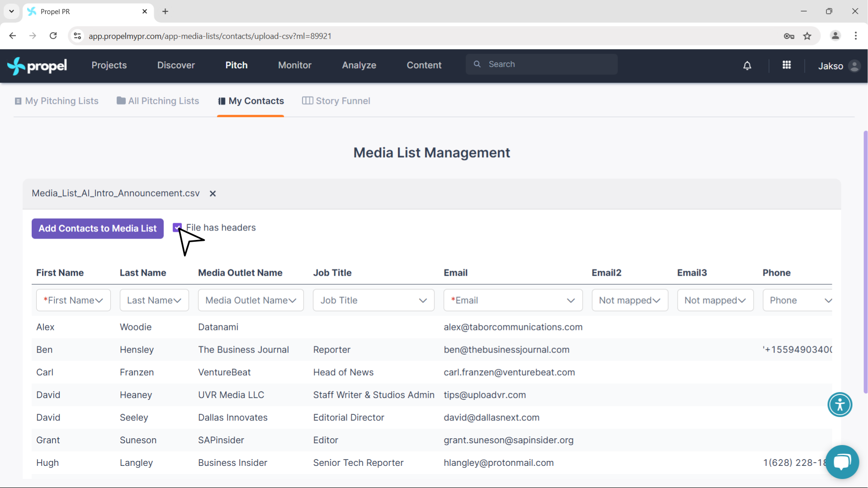Switch to All Pitching Lists tab
The height and width of the screenshot is (488, 868).
tap(158, 101)
